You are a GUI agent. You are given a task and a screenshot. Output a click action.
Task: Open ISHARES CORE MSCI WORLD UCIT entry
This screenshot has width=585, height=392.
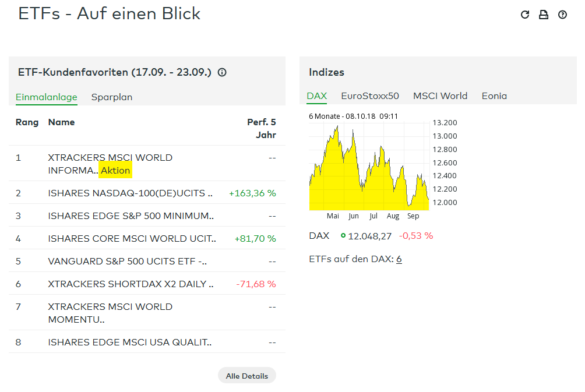(x=132, y=239)
